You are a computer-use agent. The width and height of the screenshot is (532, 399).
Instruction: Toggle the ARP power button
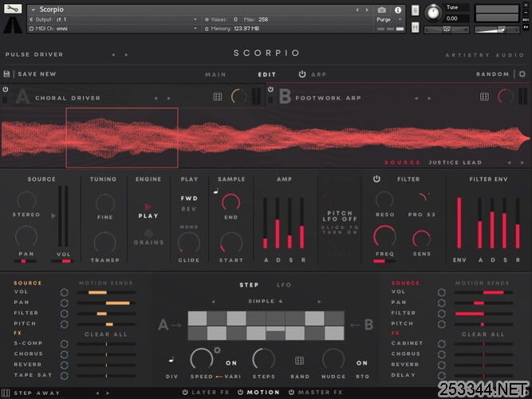point(302,74)
